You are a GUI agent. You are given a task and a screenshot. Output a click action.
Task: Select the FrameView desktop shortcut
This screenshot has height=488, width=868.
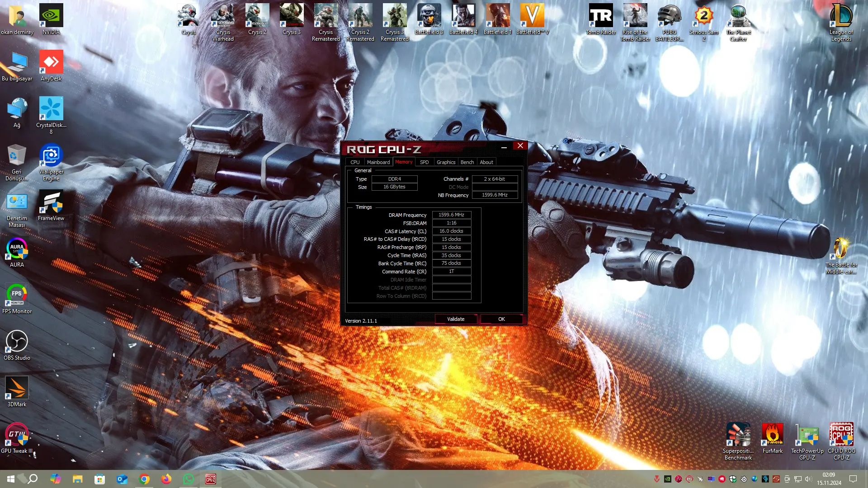click(51, 206)
